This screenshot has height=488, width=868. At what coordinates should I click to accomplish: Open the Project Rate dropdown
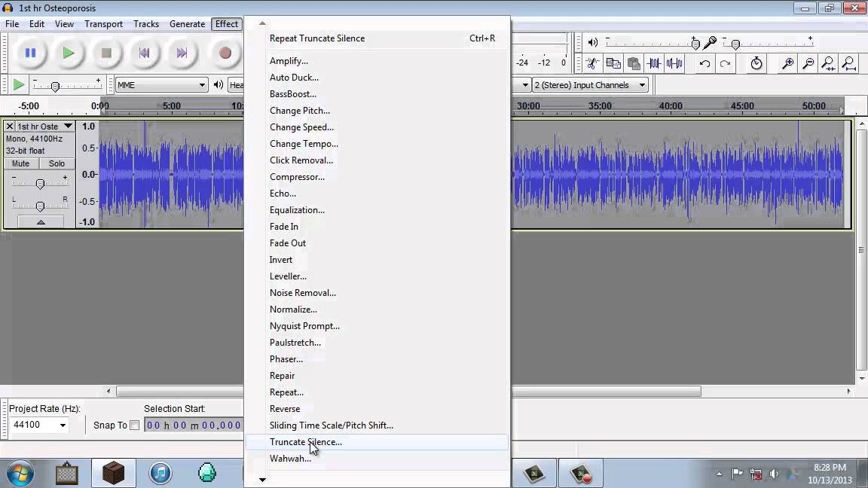(62, 425)
